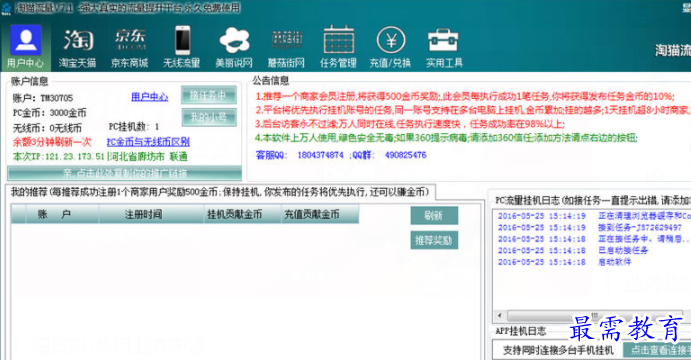This screenshot has width=691, height=360.
Task: Click the copy promotion link bar
Action: point(125,173)
